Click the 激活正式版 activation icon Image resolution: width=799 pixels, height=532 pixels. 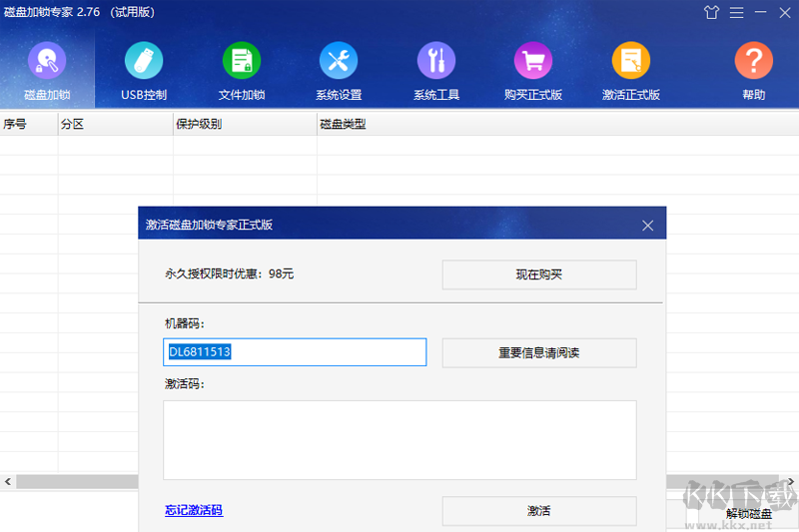pyautogui.click(x=631, y=62)
